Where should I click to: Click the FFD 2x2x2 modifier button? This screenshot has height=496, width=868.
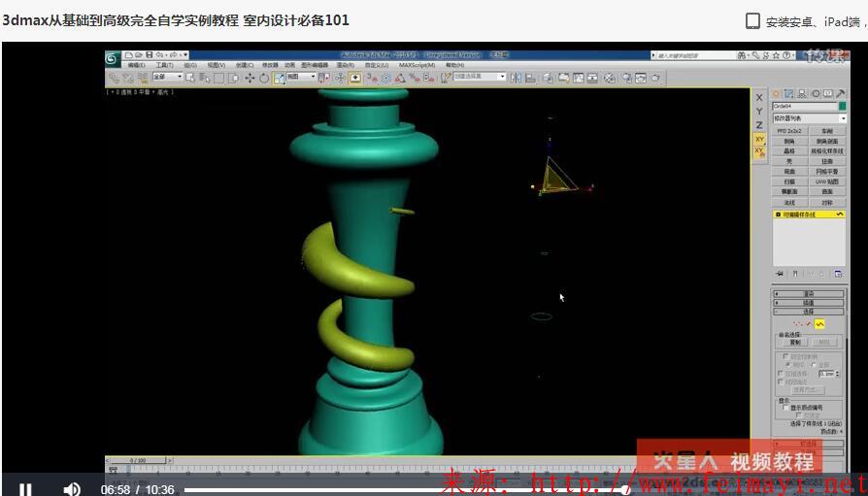coord(789,131)
